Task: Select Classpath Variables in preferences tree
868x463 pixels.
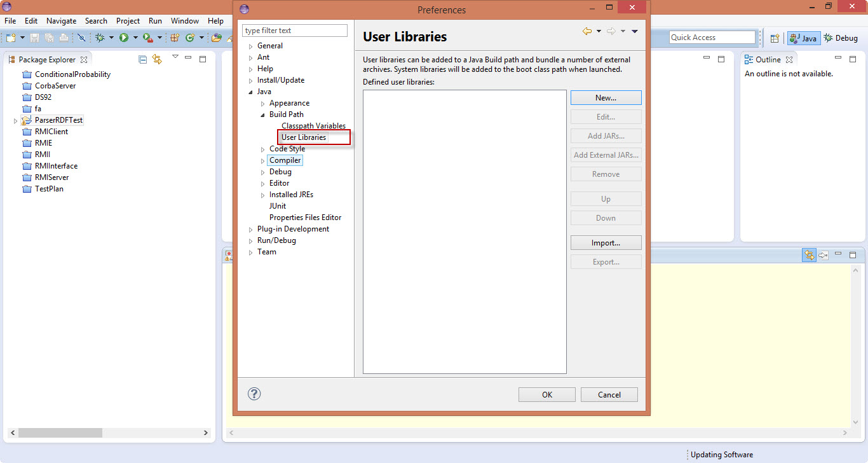Action: [313, 126]
